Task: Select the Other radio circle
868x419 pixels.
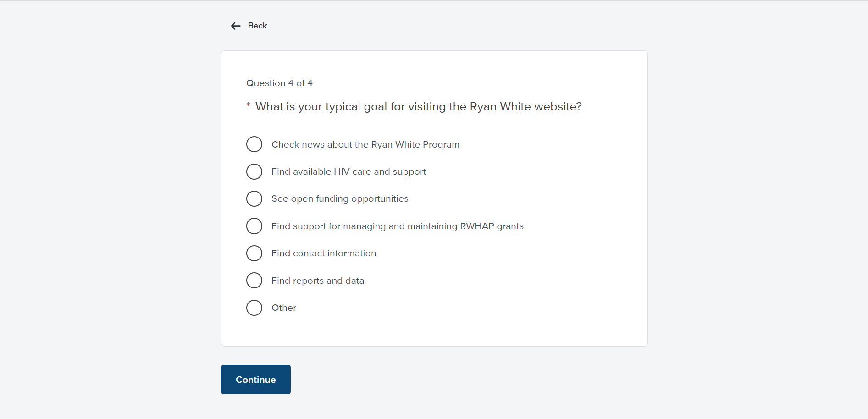Action: [x=254, y=308]
